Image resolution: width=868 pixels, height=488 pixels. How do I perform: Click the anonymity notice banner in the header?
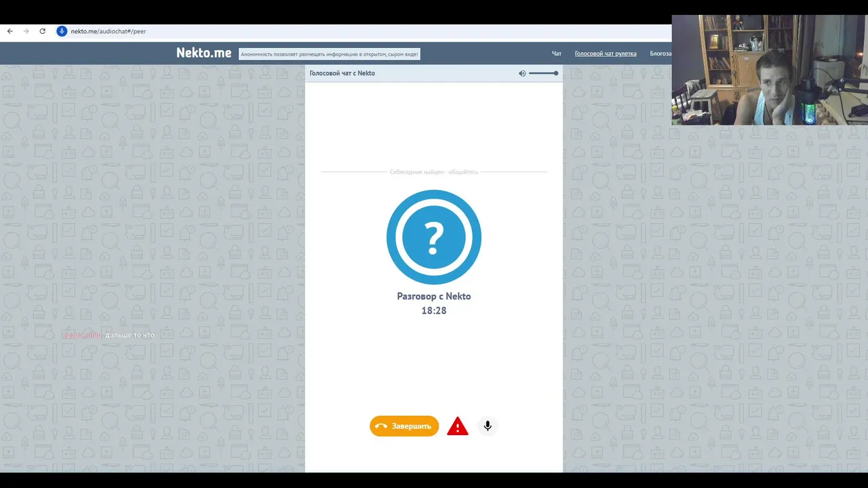pos(330,54)
